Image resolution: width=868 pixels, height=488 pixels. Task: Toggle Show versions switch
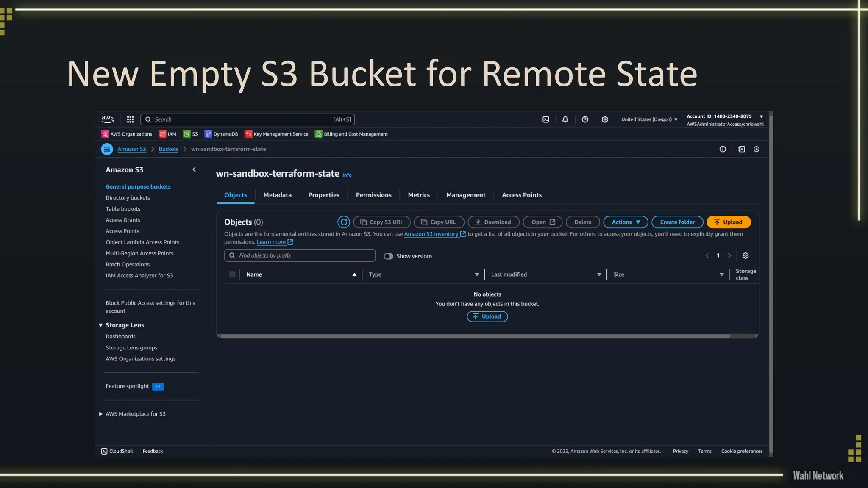click(388, 256)
